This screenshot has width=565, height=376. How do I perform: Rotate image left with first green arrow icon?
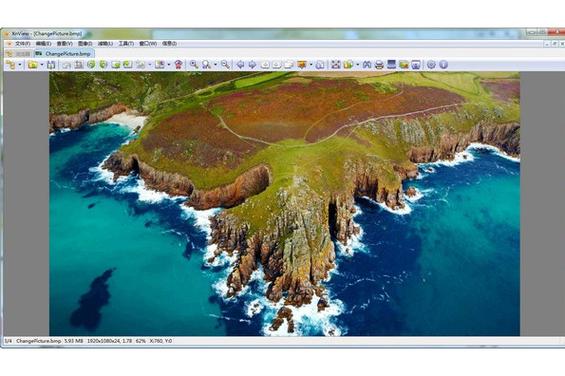91,65
